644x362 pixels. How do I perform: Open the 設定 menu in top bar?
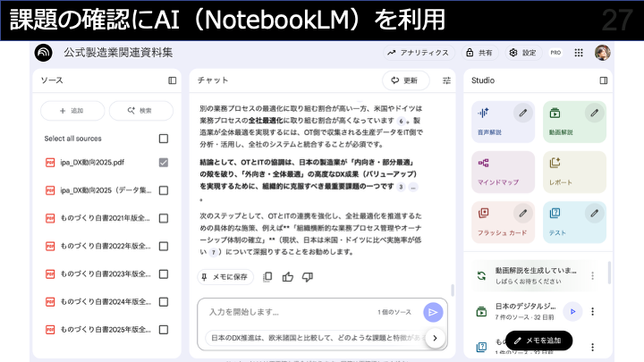(x=522, y=53)
